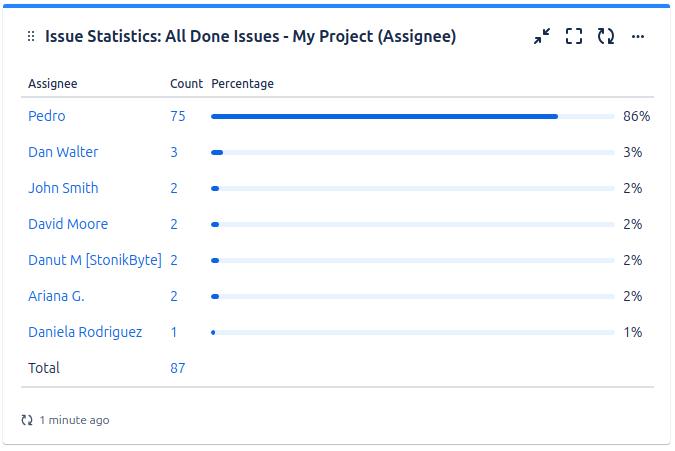Click Dan Walter's count of 3
Image resolution: width=675 pixels, height=451 pixels.
[173, 152]
